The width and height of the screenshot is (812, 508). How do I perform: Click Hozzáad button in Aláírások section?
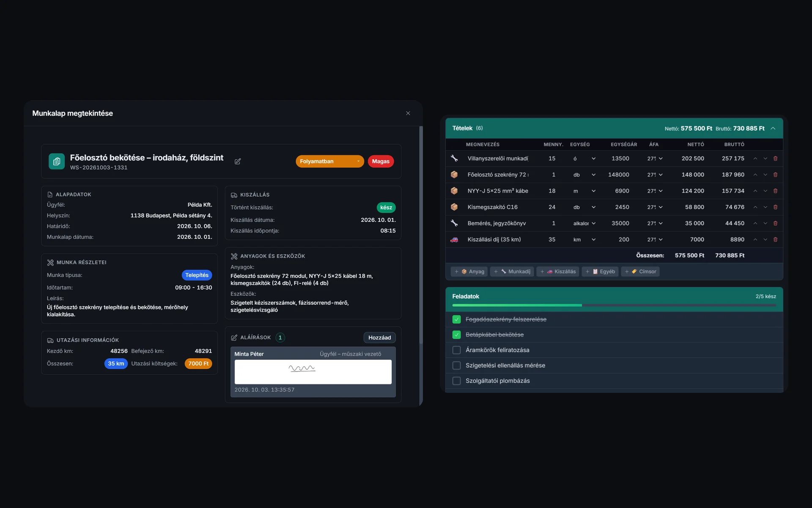click(x=379, y=337)
